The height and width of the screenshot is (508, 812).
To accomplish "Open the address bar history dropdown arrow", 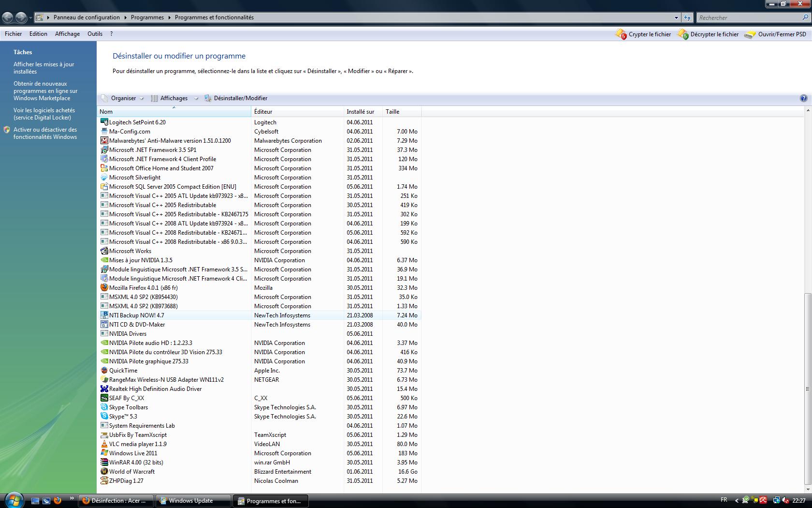I will coord(676,17).
